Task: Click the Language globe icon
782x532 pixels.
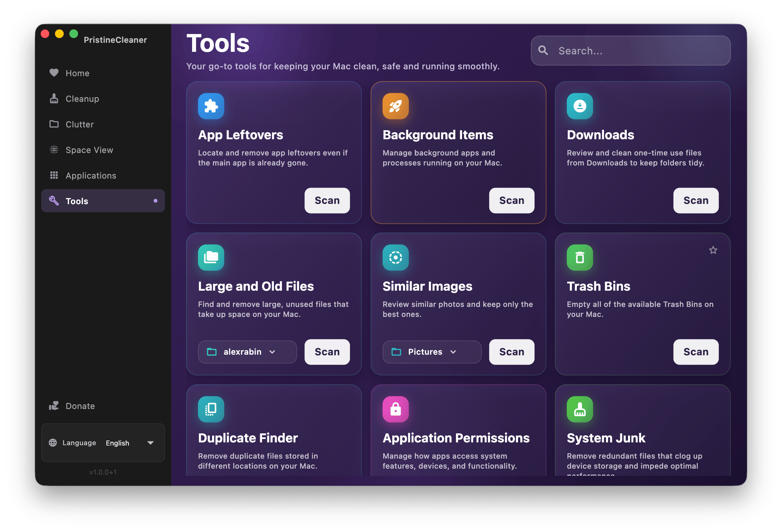Action: click(53, 442)
